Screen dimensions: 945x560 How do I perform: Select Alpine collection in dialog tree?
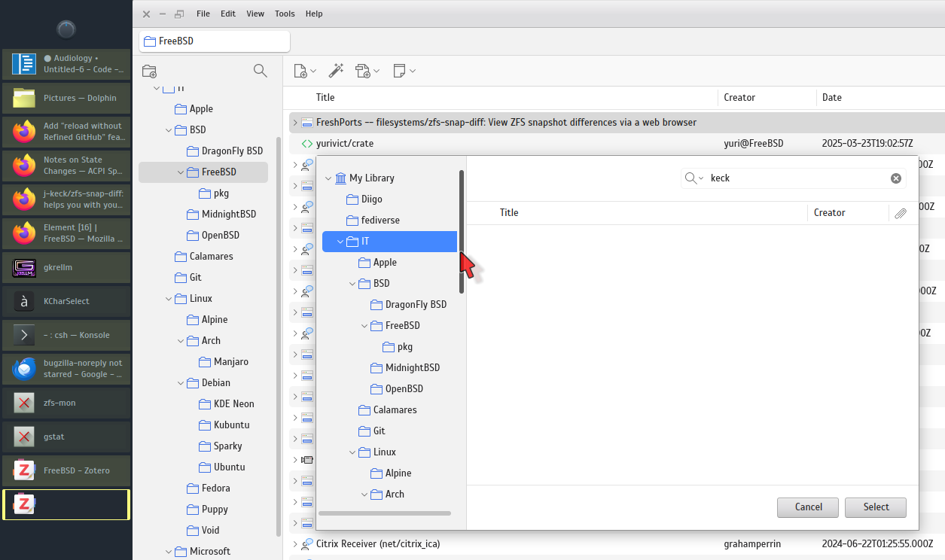click(391, 473)
